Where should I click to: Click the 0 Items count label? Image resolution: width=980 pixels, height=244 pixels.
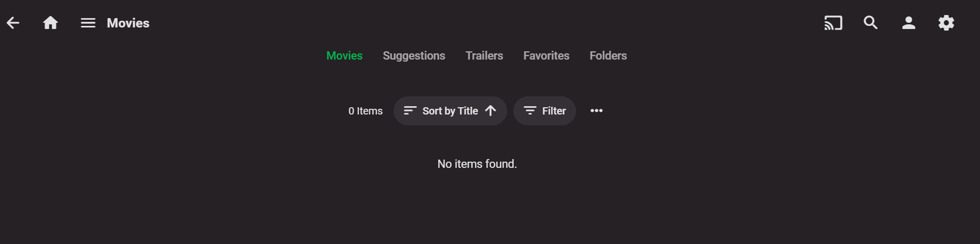pyautogui.click(x=365, y=111)
